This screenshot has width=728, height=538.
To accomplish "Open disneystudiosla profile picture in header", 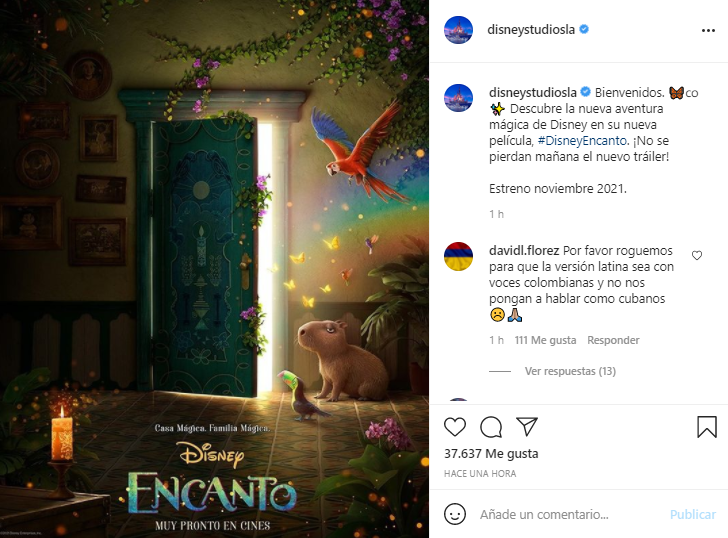I will tap(458, 30).
